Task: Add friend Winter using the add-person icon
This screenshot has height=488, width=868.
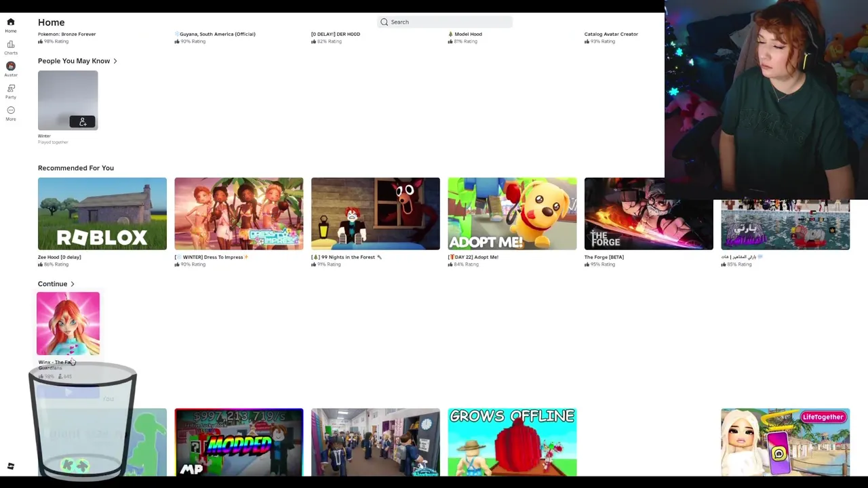Action: (x=83, y=122)
